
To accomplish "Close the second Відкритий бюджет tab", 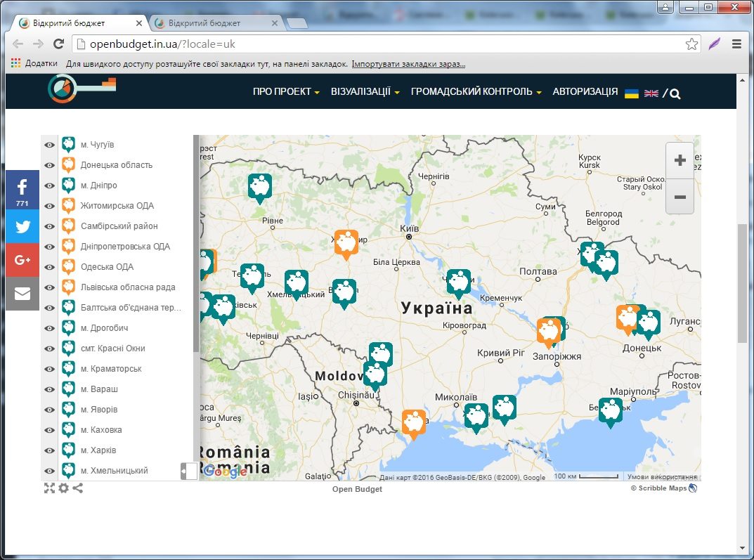I will [275, 23].
